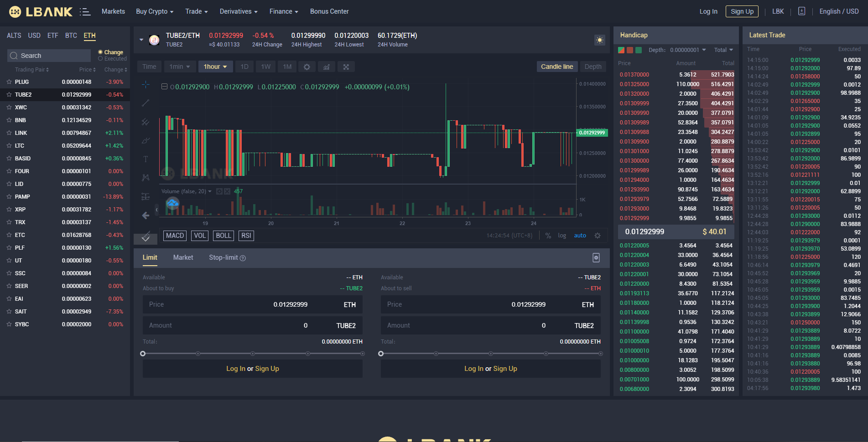Open the indicators chart icon
868x442 pixels.
327,67
